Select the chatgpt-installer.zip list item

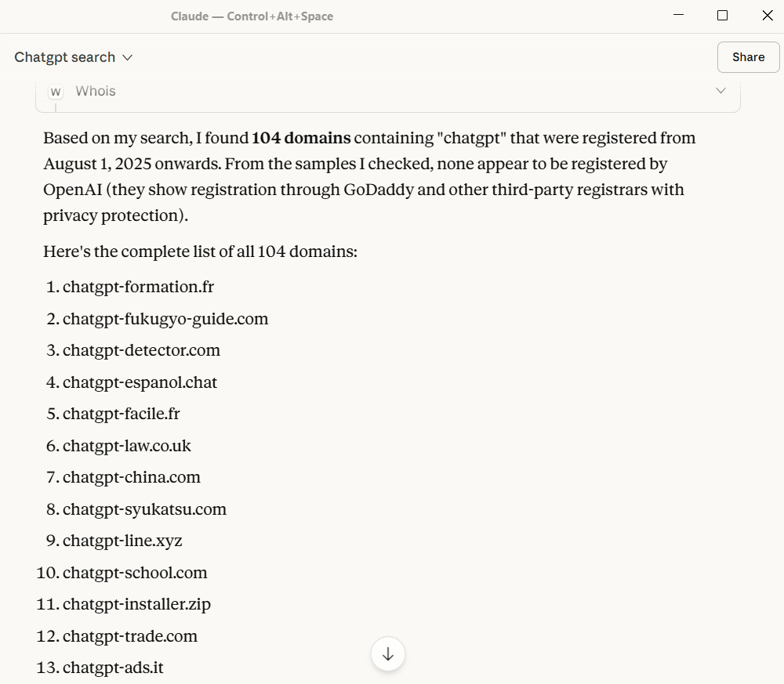[136, 604]
